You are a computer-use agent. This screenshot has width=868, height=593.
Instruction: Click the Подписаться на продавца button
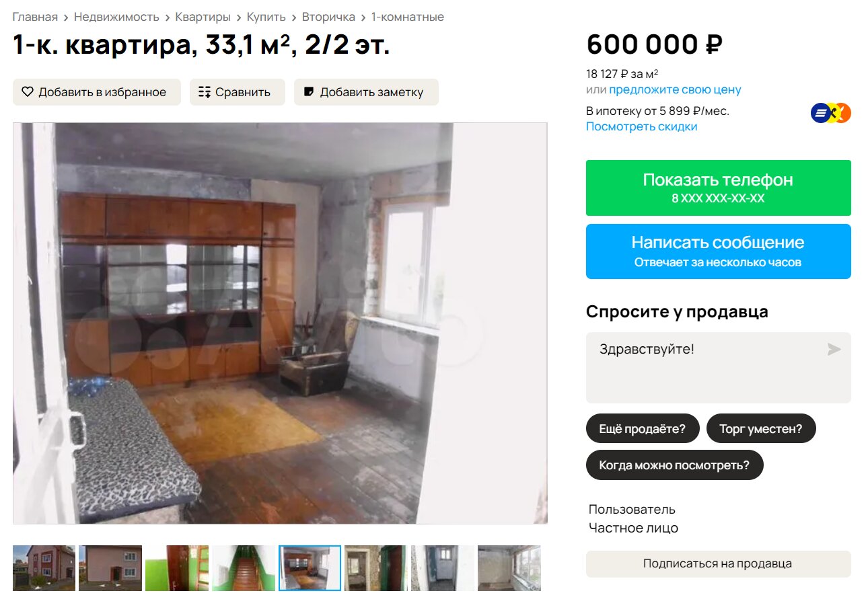[x=718, y=564]
